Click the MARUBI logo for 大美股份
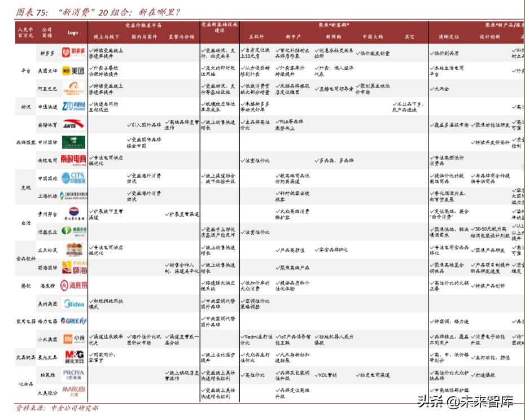The height and width of the screenshot is (420, 525). [x=73, y=391]
